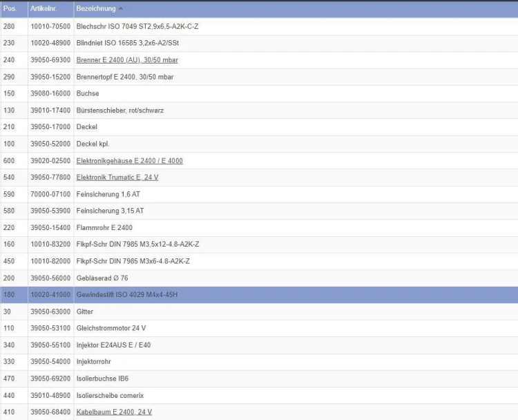The height and width of the screenshot is (420, 518).
Task: Select the Injektor E24AUS E / E40 row
Action: [x=259, y=345]
